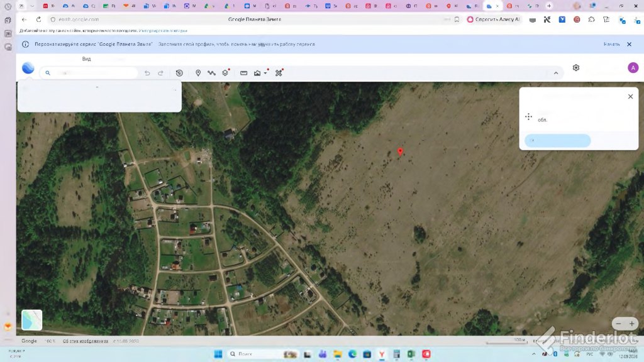
Task: Click the Начать link in the banner
Action: (611, 45)
